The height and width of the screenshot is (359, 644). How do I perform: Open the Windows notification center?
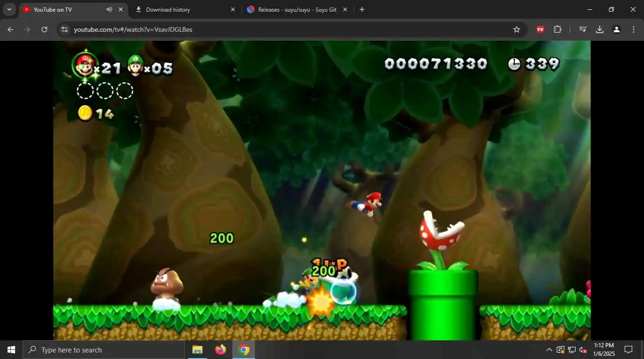coord(629,350)
